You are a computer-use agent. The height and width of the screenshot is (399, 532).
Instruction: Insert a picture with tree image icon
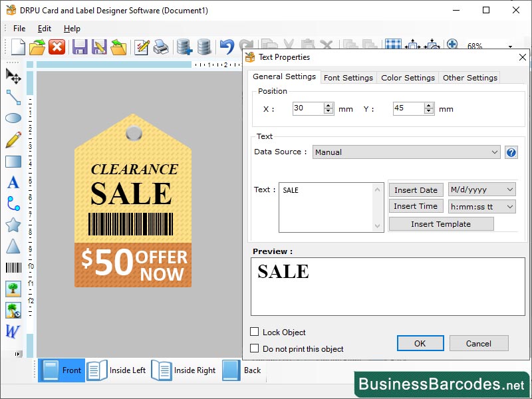(13, 289)
